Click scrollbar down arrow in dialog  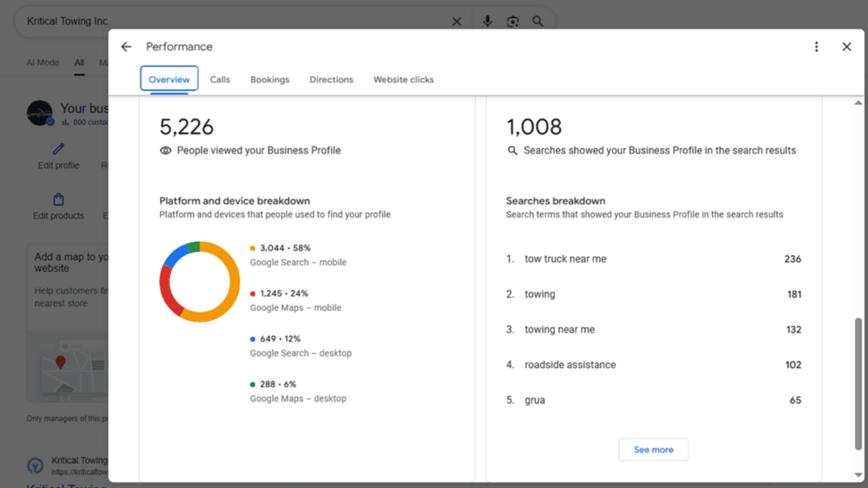click(x=858, y=475)
